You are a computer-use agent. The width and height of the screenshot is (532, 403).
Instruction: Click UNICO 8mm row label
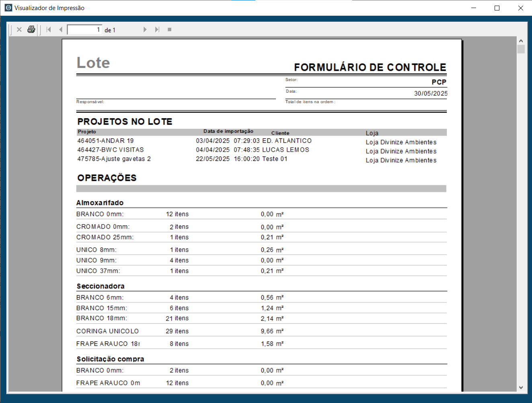click(x=97, y=250)
